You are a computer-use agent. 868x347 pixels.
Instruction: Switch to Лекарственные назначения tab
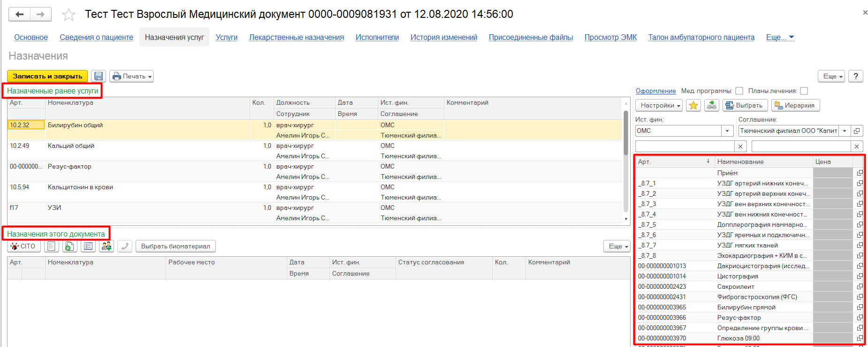pyautogui.click(x=296, y=38)
